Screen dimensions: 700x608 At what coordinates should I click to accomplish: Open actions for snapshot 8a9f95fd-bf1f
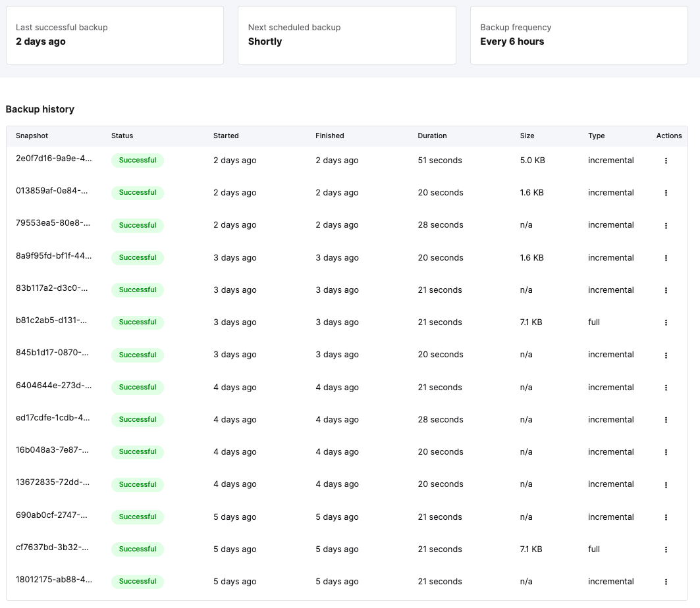pos(666,258)
